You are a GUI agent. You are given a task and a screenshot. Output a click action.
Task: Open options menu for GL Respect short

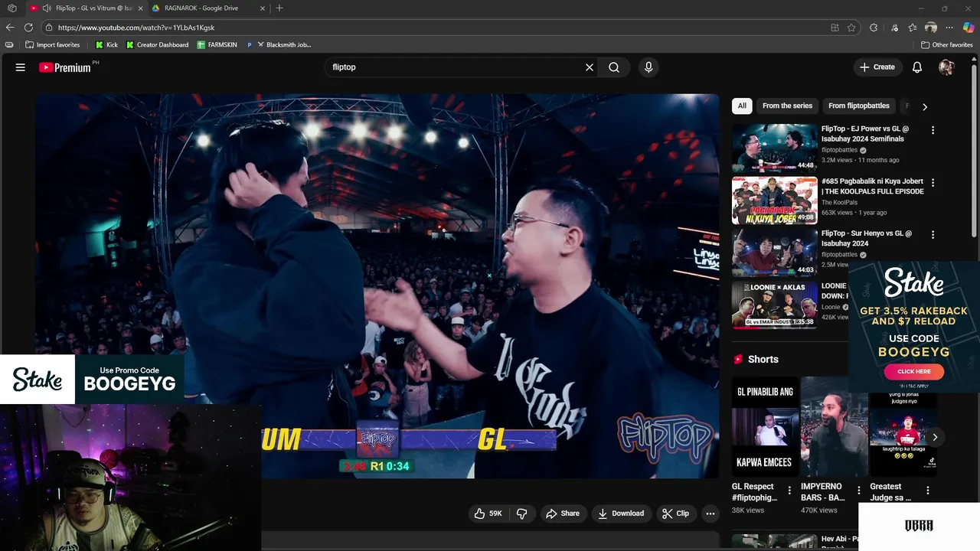click(x=789, y=491)
